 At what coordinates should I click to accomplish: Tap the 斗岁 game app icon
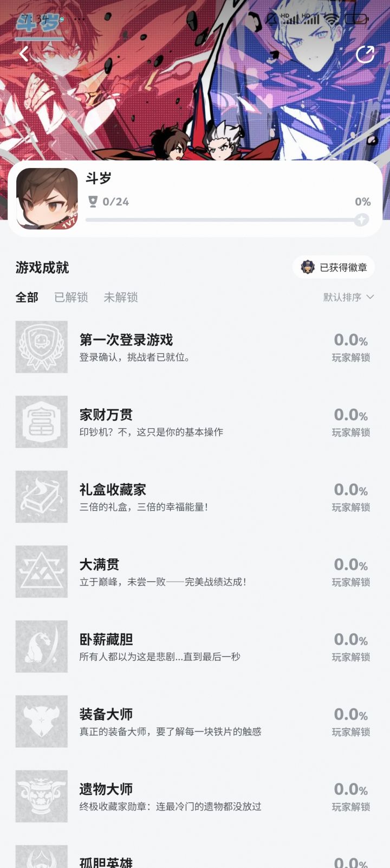pyautogui.click(x=47, y=198)
